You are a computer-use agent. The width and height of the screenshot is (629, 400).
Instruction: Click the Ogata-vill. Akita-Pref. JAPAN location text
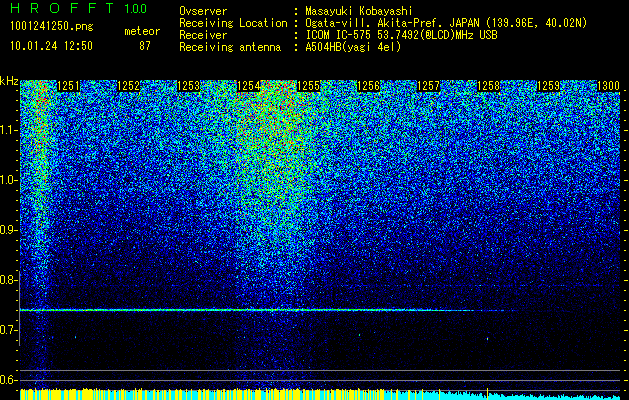click(x=446, y=23)
